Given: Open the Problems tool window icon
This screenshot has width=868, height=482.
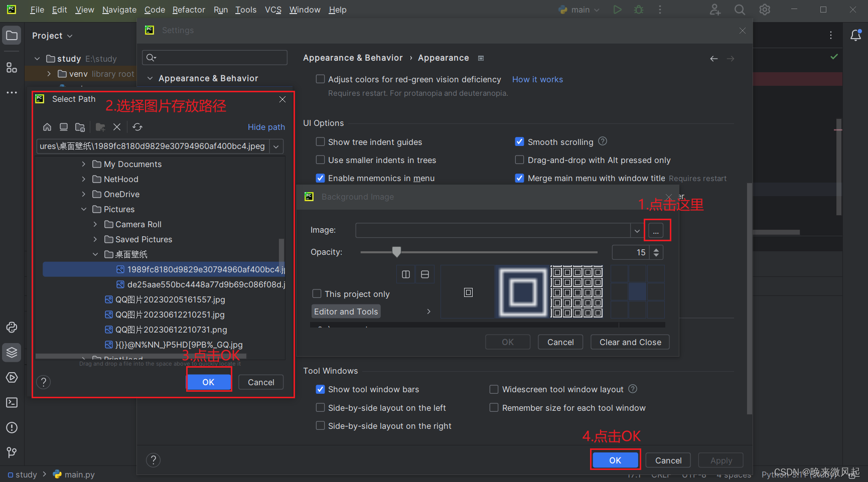Looking at the screenshot, I should [x=12, y=428].
